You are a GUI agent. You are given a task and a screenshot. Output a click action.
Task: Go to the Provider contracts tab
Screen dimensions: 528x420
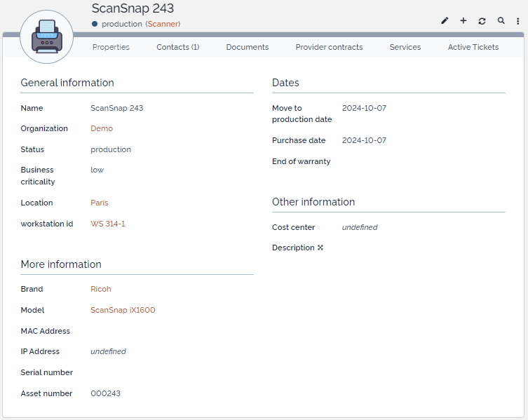click(x=329, y=47)
